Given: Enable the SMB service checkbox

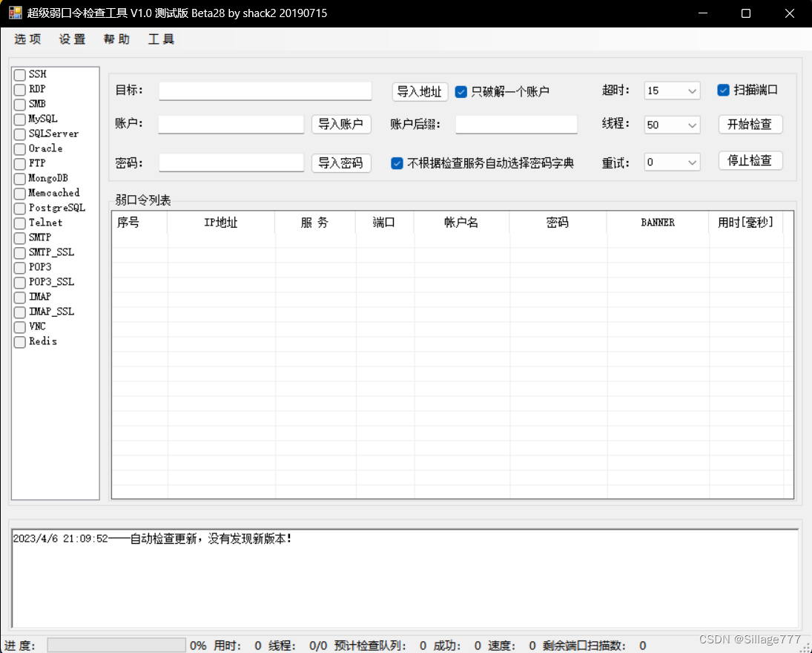Looking at the screenshot, I should (20, 104).
